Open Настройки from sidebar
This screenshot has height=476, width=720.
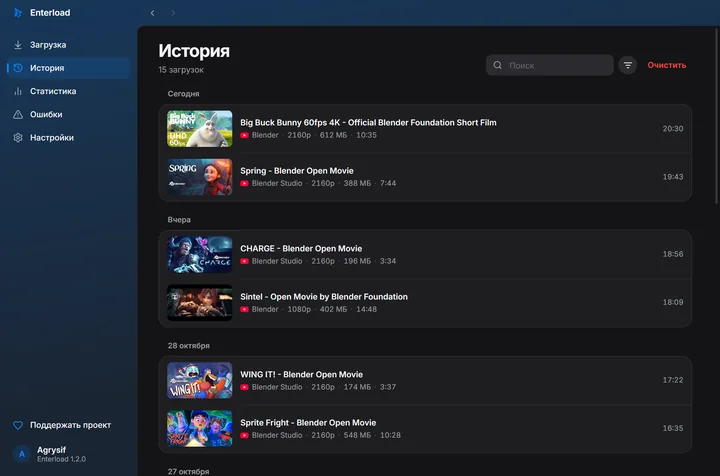[x=68, y=137]
